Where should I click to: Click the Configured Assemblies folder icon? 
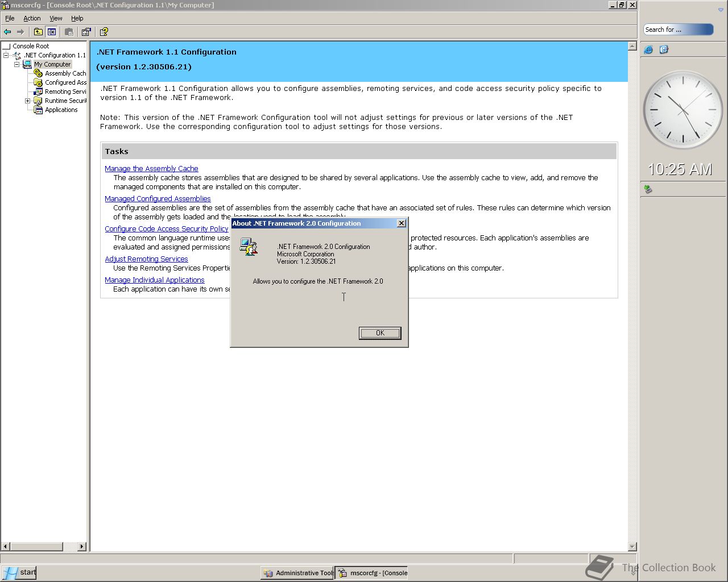(x=38, y=82)
